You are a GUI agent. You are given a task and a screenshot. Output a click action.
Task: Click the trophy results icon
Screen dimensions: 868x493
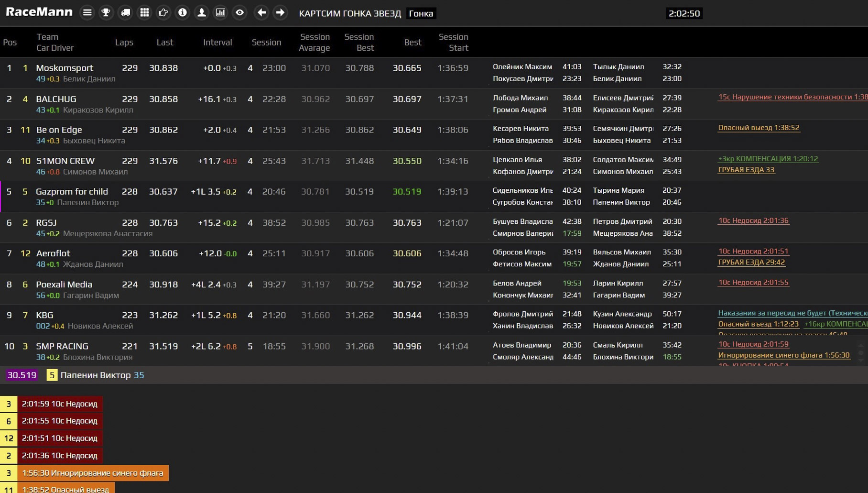pos(106,13)
